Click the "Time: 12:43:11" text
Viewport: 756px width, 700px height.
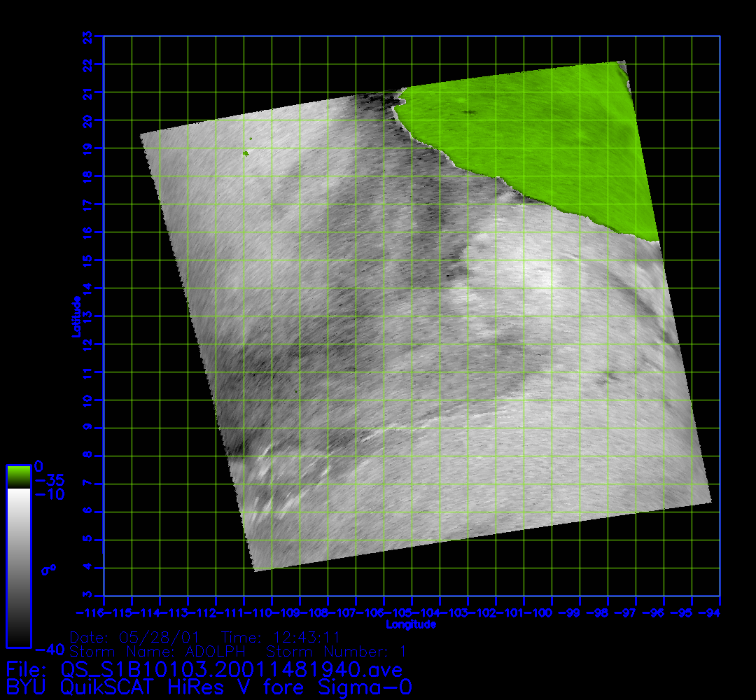click(x=281, y=638)
